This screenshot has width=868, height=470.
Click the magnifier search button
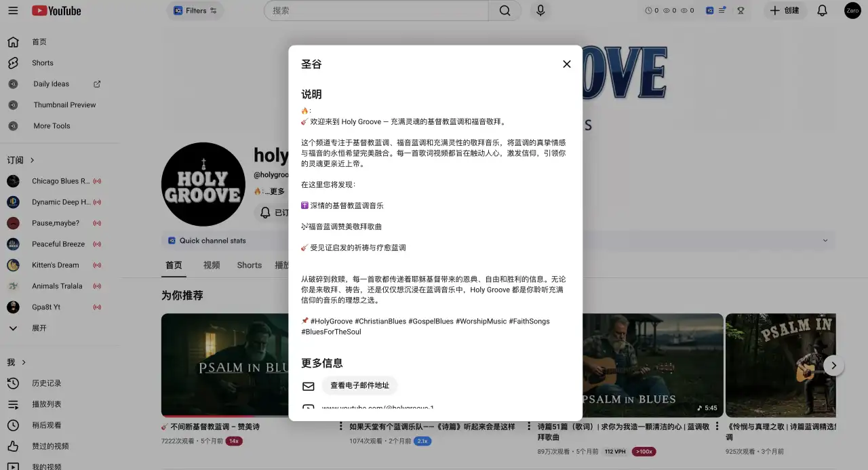tap(505, 11)
